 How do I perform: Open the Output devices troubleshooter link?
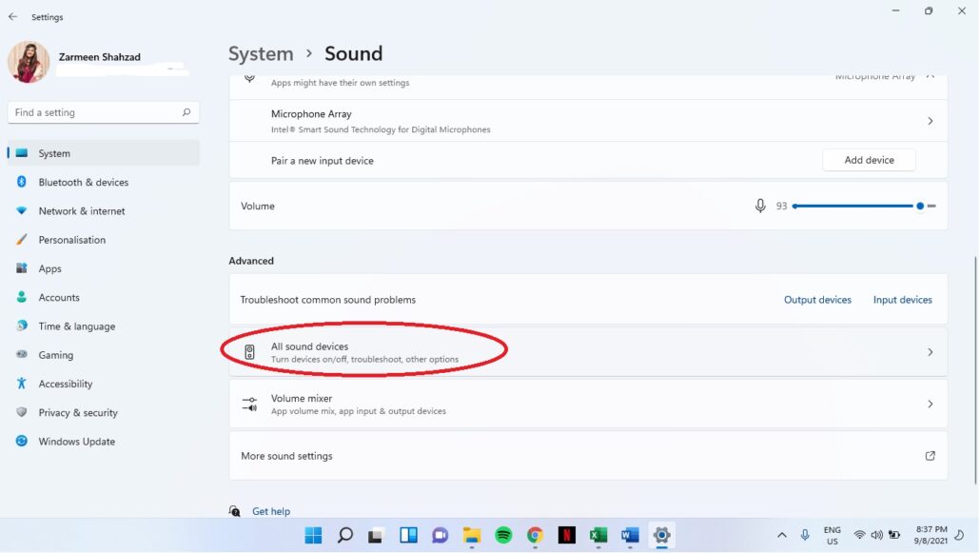pos(817,299)
